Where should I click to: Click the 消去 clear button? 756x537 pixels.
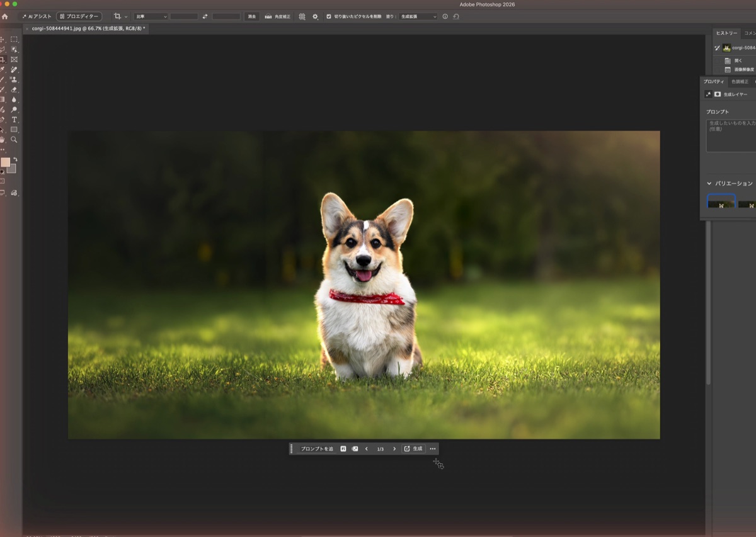pos(252,16)
